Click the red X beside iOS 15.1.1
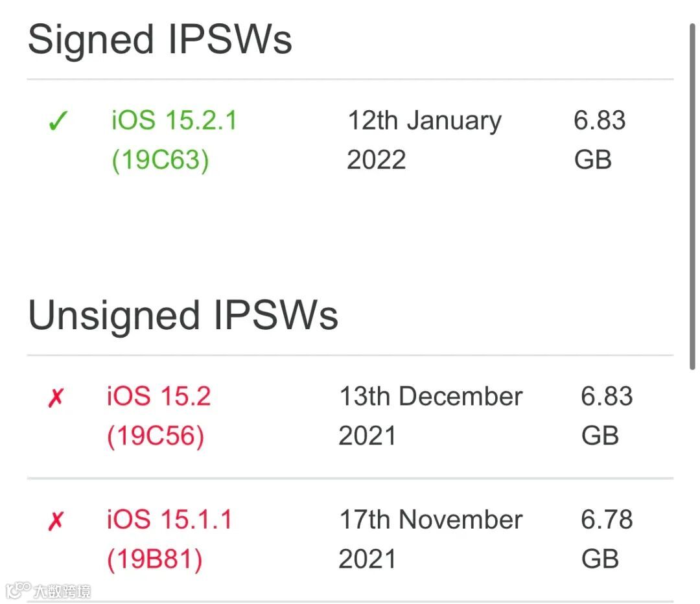Viewport: 700px width, 604px height. (x=56, y=521)
